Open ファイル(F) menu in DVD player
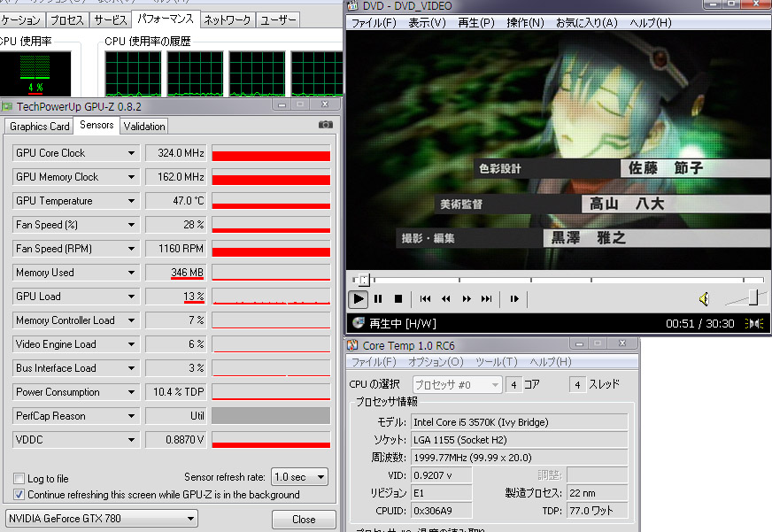772x532 pixels. tap(374, 23)
